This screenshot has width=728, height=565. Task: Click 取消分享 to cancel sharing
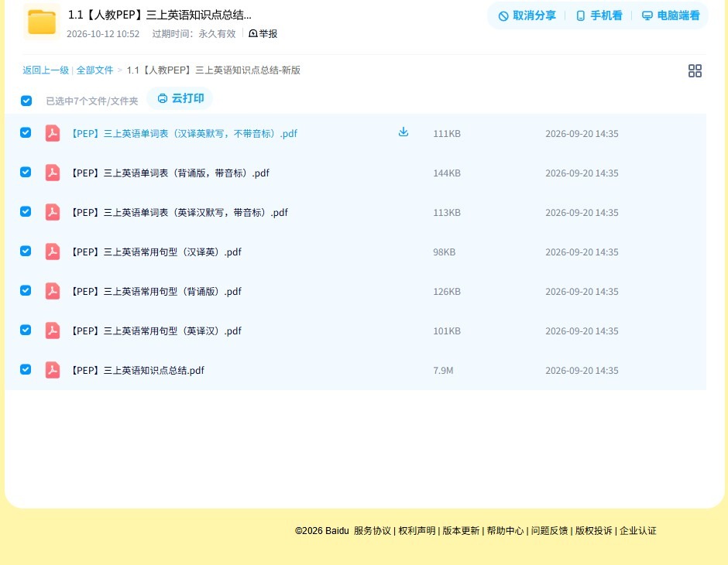[x=527, y=15]
